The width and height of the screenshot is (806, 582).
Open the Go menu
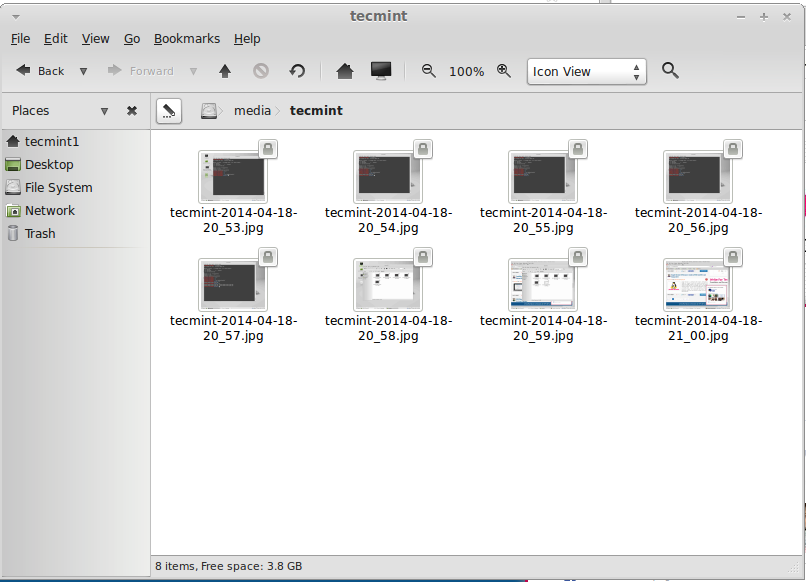(132, 39)
